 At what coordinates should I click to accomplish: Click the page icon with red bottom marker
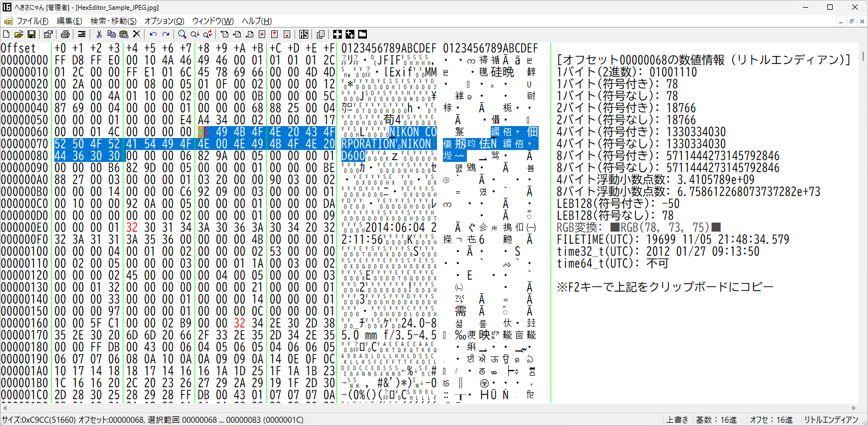pos(287,34)
